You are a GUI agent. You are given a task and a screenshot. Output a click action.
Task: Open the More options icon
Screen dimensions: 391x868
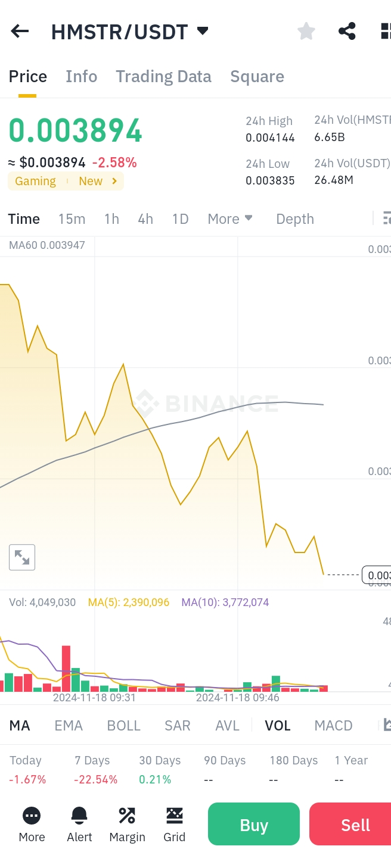[32, 824]
